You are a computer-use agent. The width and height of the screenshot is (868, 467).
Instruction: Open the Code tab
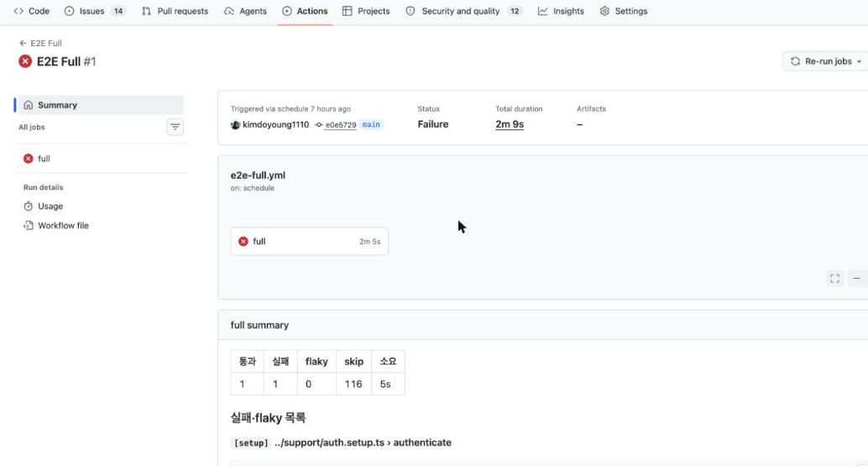point(32,11)
